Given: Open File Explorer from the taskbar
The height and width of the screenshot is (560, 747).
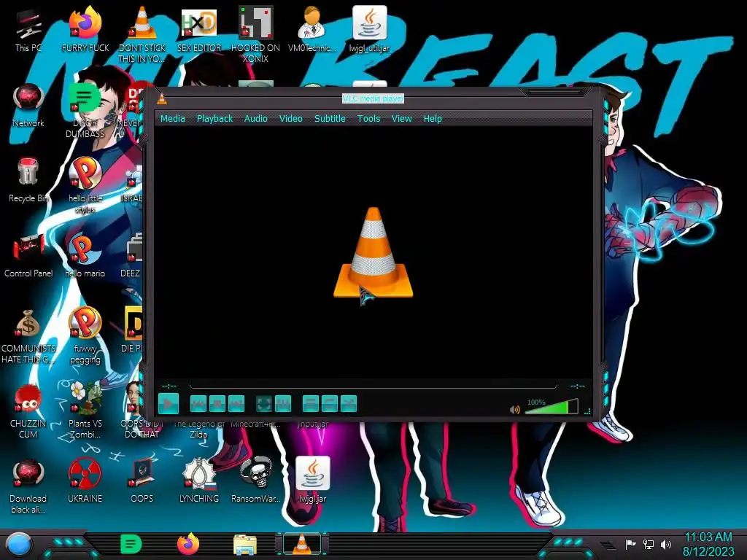Looking at the screenshot, I should [245, 545].
